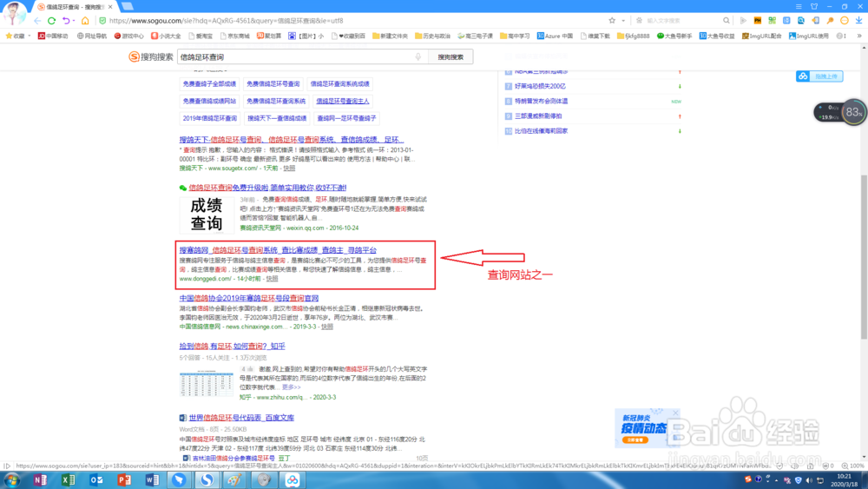Click the 搜狗搜索 search button
868x489 pixels.
tap(450, 57)
